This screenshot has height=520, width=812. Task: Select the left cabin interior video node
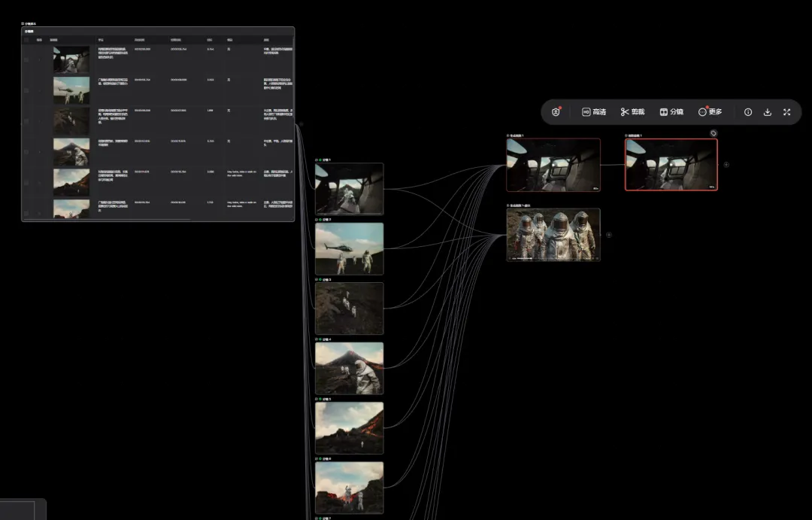click(553, 165)
